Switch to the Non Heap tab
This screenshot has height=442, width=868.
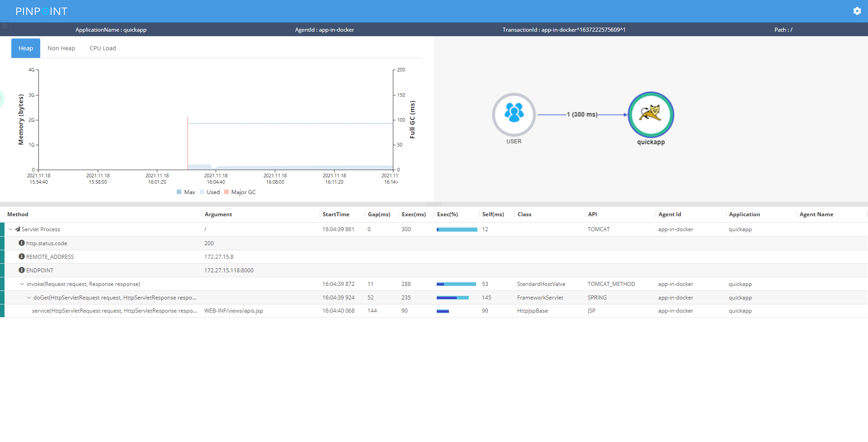click(x=61, y=48)
